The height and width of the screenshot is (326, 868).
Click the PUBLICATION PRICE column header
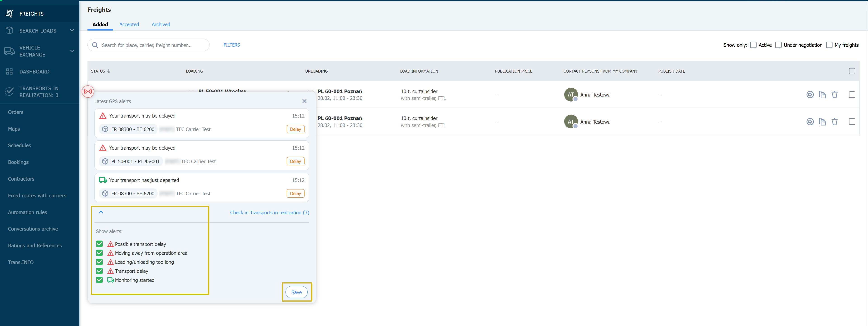(x=514, y=71)
